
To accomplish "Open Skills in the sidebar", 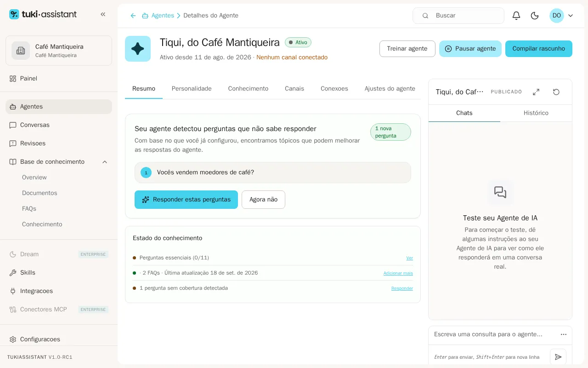I will [x=59, y=273].
